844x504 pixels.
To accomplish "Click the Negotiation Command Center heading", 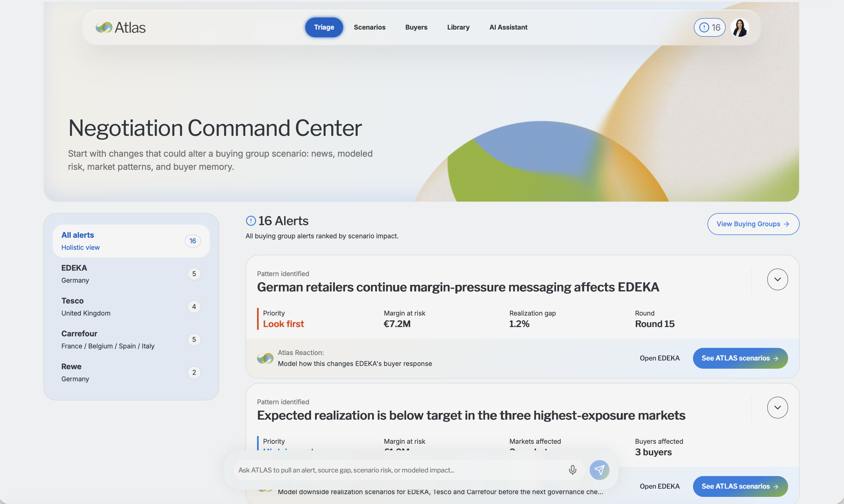I will [215, 128].
